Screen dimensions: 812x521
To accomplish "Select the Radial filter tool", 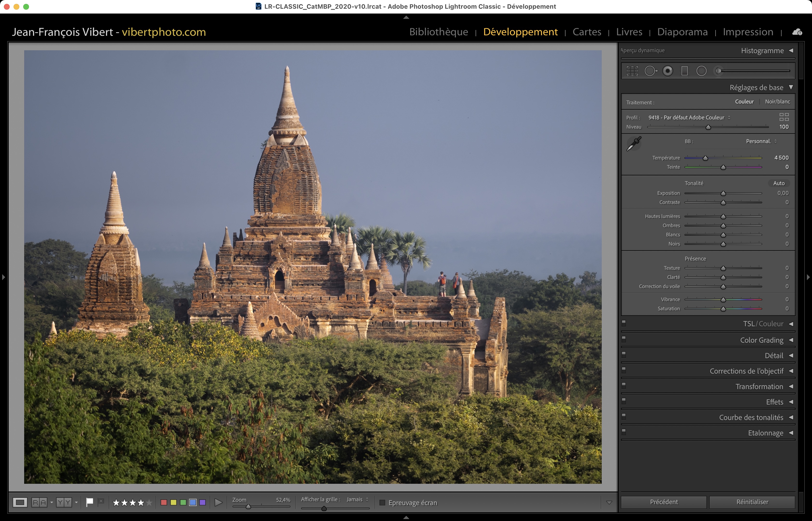I will [701, 71].
